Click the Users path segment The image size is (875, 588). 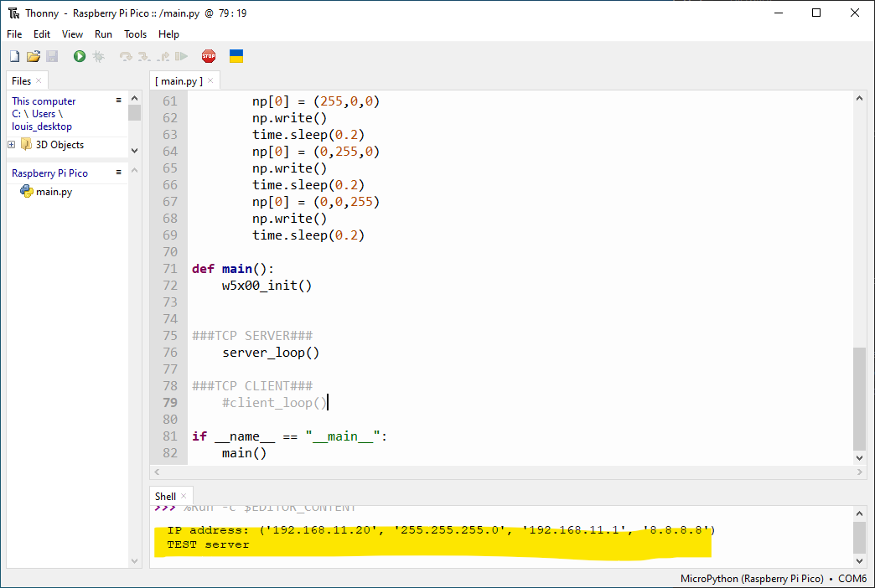44,114
